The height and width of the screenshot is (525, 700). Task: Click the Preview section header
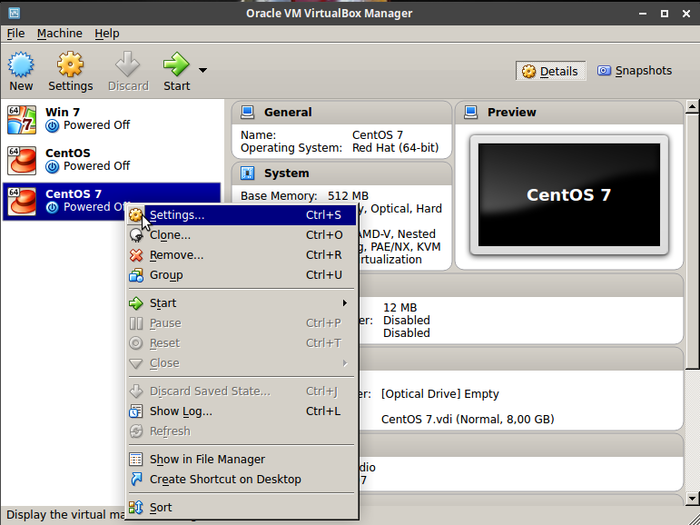click(569, 112)
